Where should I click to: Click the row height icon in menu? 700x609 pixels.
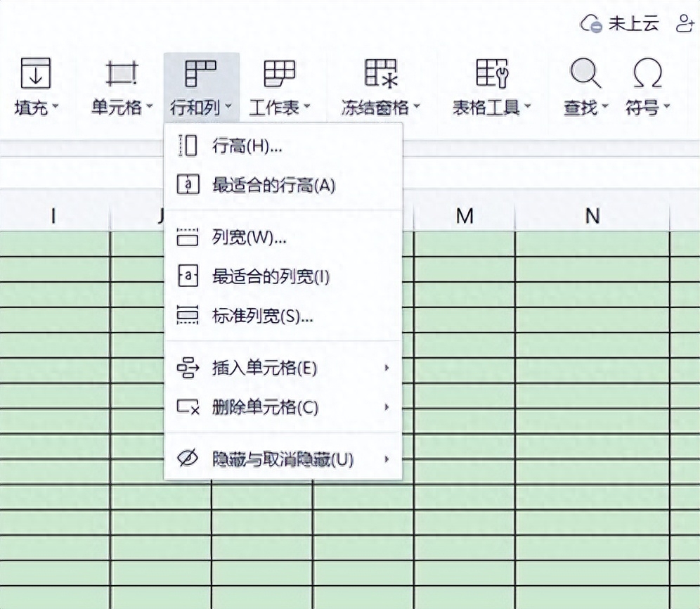(188, 146)
